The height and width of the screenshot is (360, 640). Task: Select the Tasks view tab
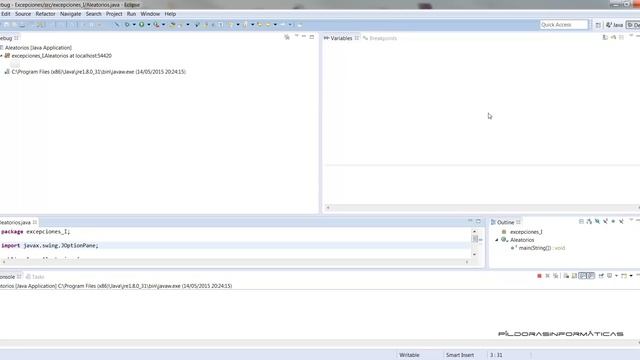35,277
